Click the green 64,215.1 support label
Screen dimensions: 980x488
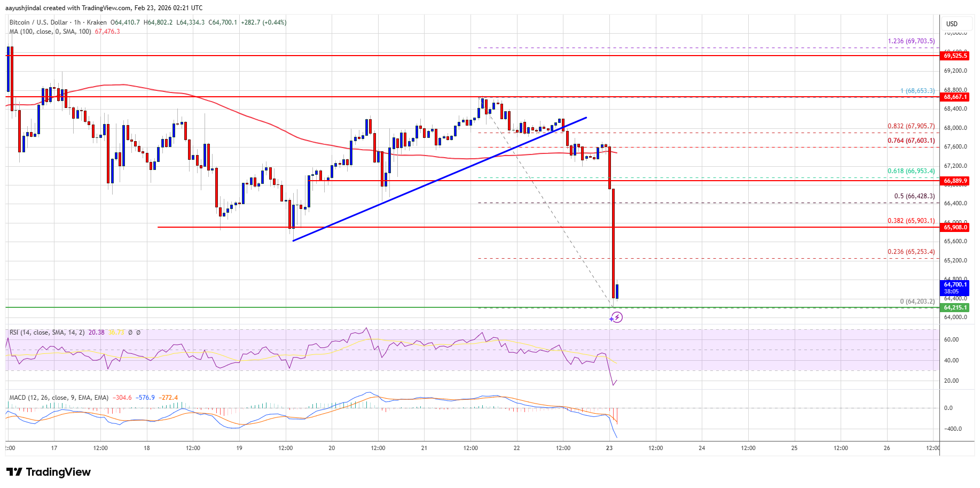(955, 308)
